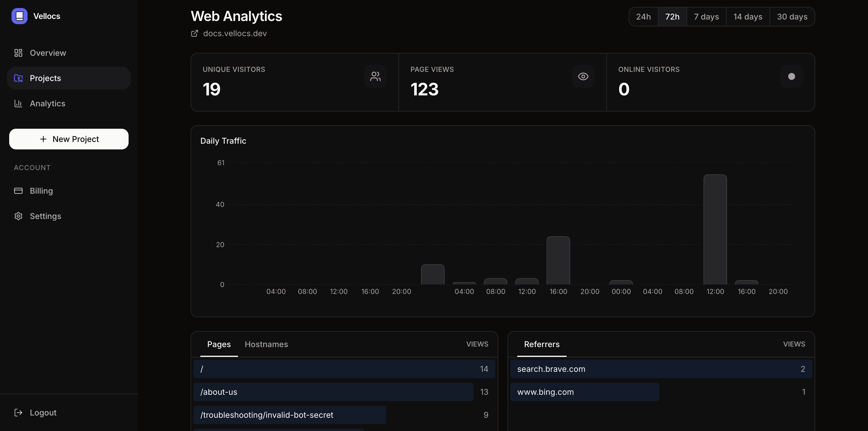Screen dimensions: 868x431
Task: Open Analytics via the bar chart icon
Action: pos(18,103)
